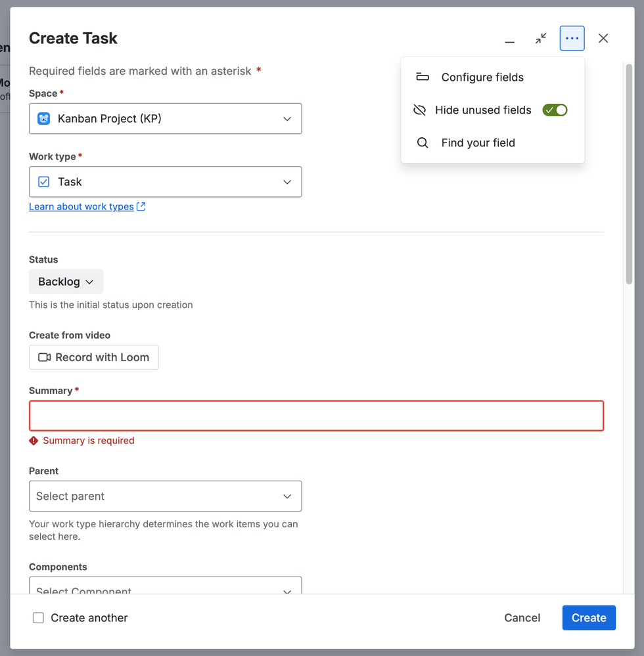Close the Create Task dialog
This screenshot has height=656, width=644.
pyautogui.click(x=603, y=39)
